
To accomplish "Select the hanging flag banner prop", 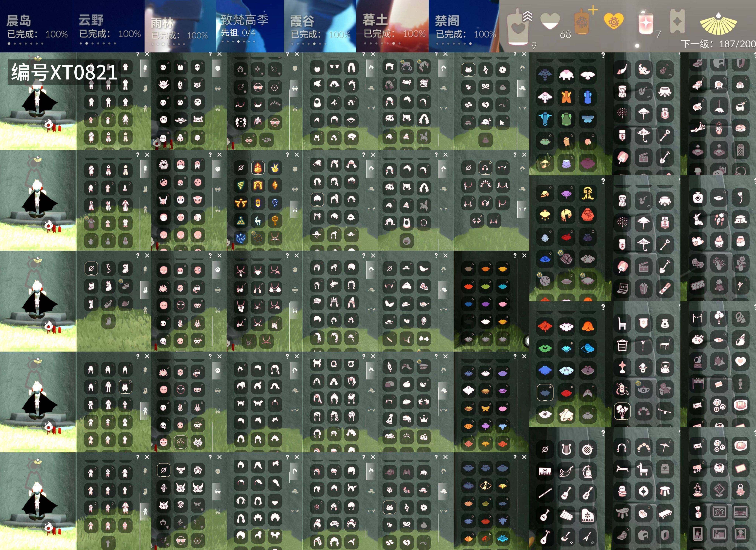I will (643, 323).
